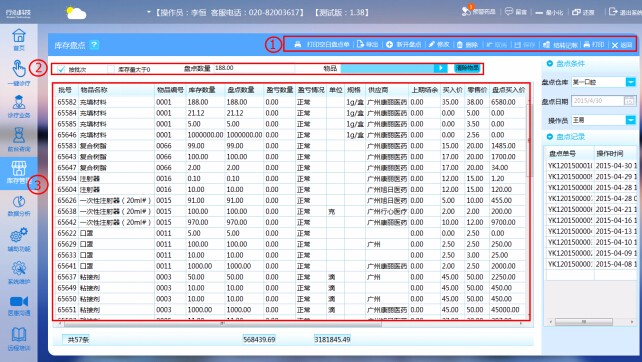Click the 返回 X toolbar item
This screenshot has width=642, height=362.
622,45
